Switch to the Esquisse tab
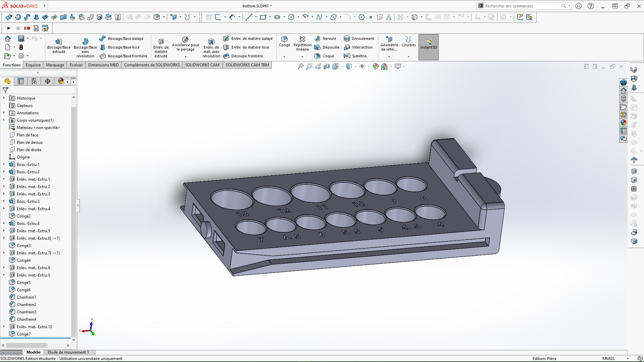644x362 pixels. coord(33,65)
